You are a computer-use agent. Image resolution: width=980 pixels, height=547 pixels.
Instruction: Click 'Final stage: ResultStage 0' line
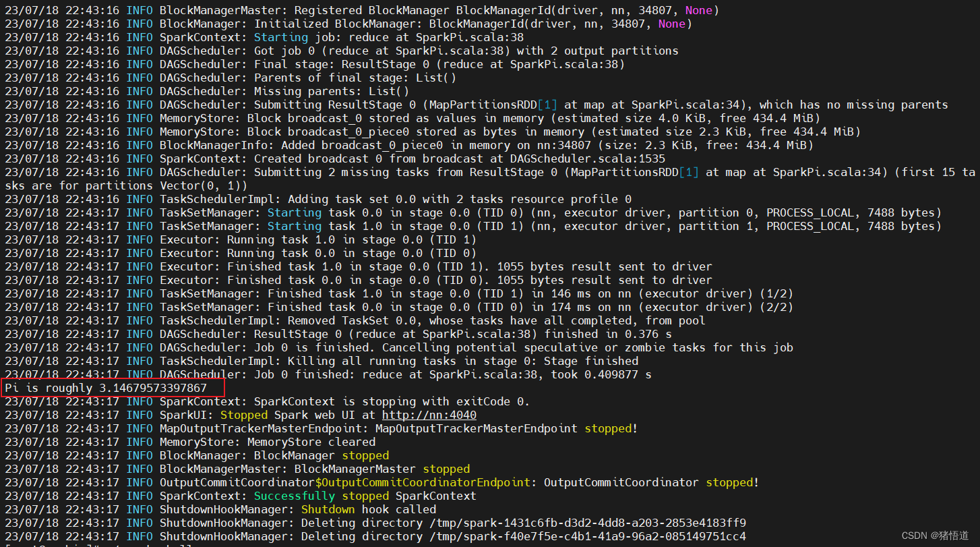315,64
